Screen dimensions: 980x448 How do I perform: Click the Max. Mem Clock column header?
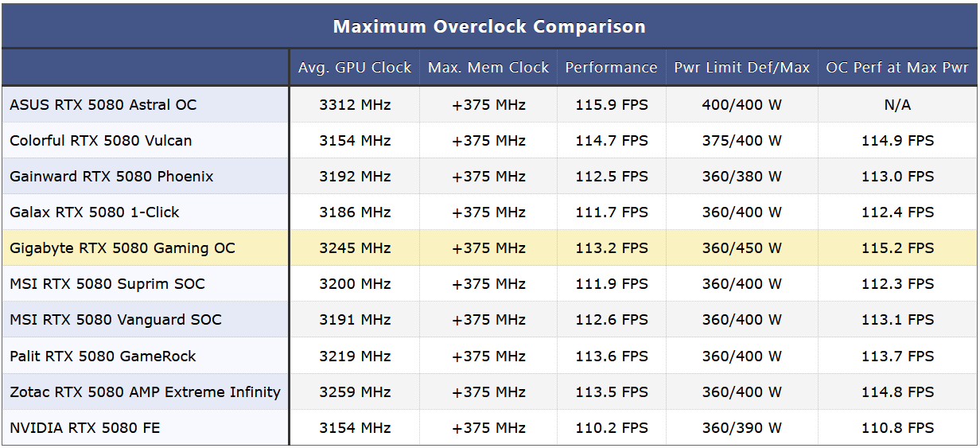click(488, 68)
